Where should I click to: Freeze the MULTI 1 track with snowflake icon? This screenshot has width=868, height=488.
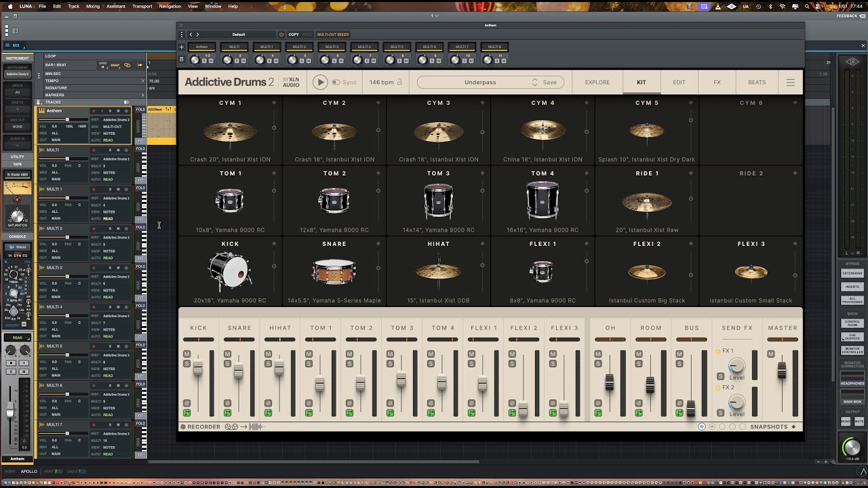point(126,189)
